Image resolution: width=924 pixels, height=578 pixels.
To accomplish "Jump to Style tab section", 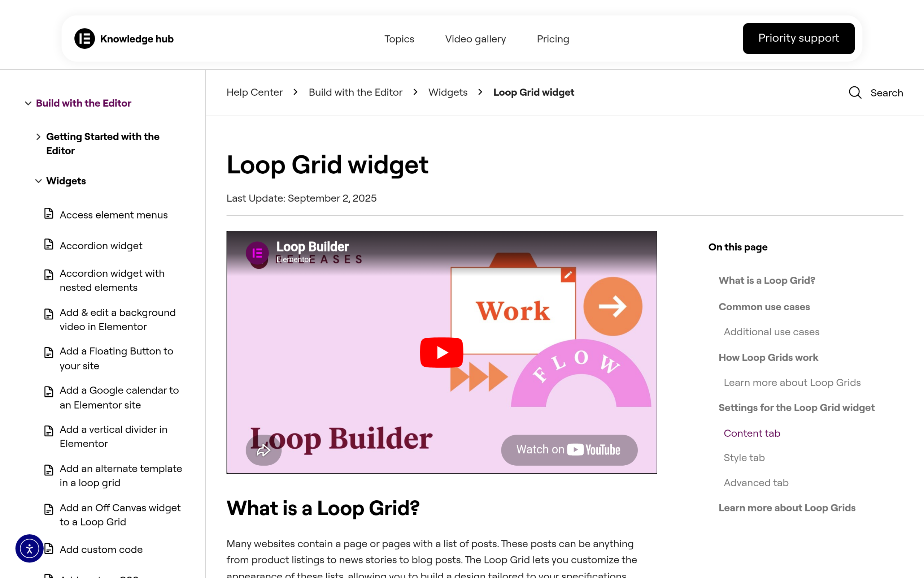I will (744, 458).
